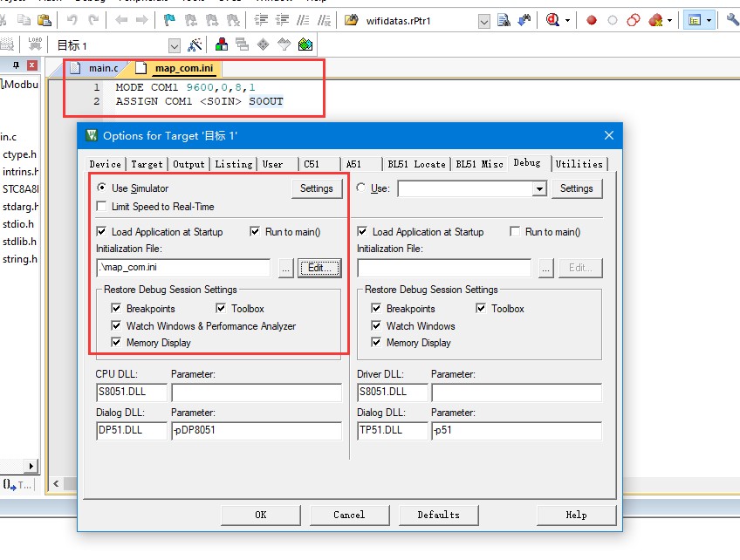Image resolution: width=740 pixels, height=560 pixels.
Task: Kill all breakpoints icon
Action: pos(655,20)
